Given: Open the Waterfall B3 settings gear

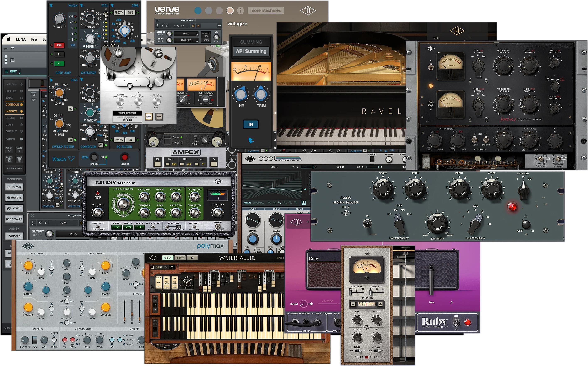Looking at the screenshot, I should [x=192, y=258].
